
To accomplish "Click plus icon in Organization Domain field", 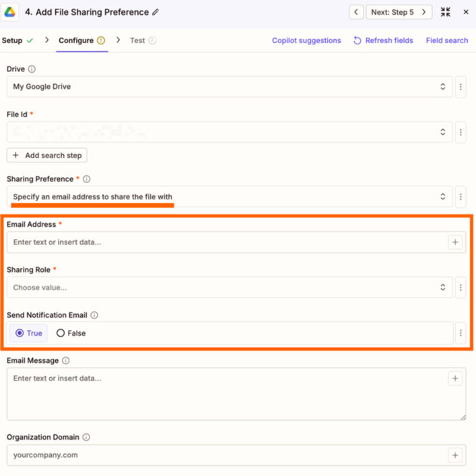I will 455,455.
